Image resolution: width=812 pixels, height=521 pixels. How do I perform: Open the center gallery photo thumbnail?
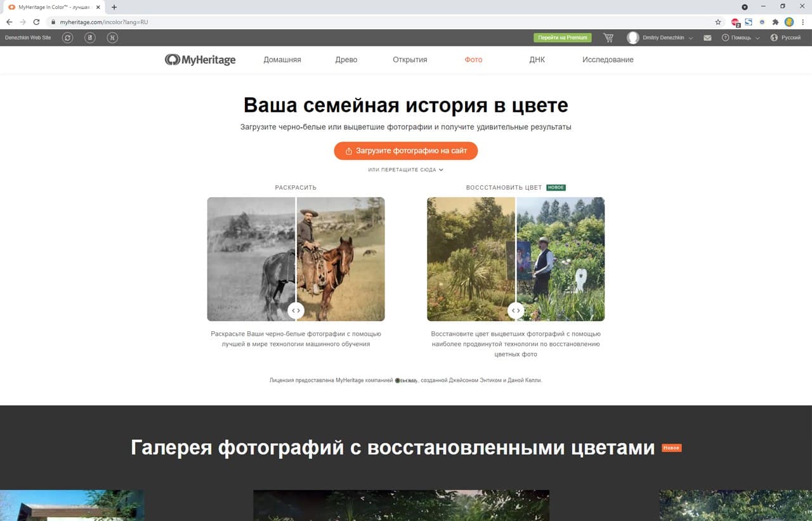401,505
